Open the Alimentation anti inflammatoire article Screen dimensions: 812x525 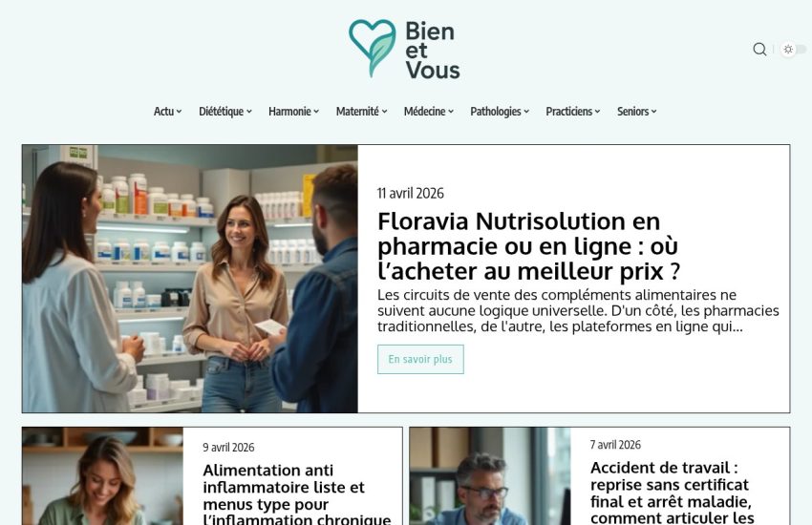tap(297, 493)
